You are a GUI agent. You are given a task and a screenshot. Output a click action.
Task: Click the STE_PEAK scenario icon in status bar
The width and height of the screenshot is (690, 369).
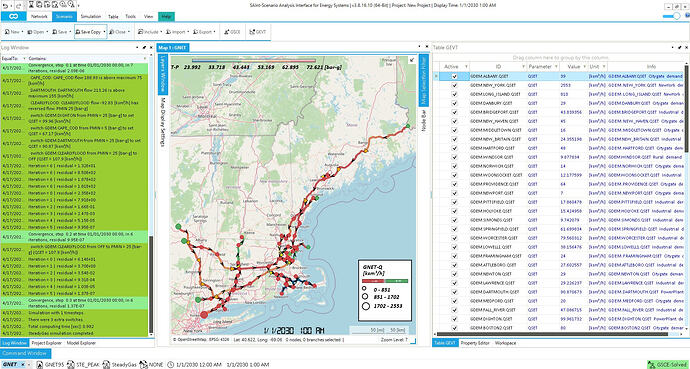72,365
